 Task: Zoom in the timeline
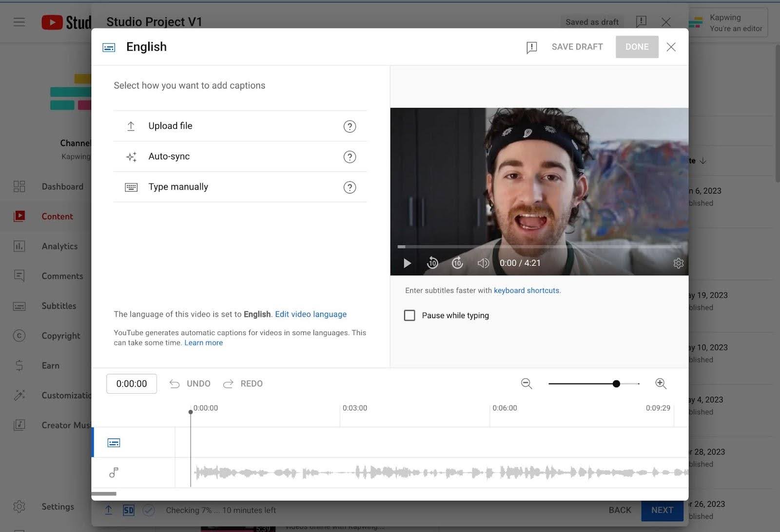[661, 384]
